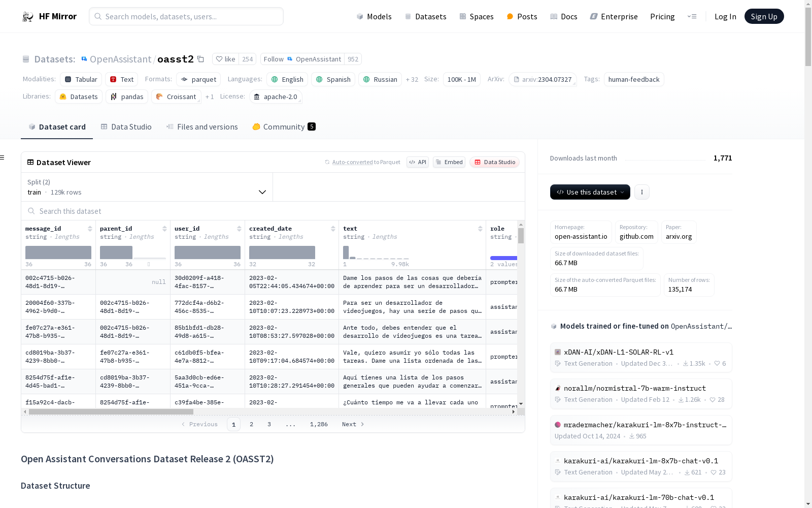The height and width of the screenshot is (508, 812).
Task: Click the like heart button
Action: [225, 59]
